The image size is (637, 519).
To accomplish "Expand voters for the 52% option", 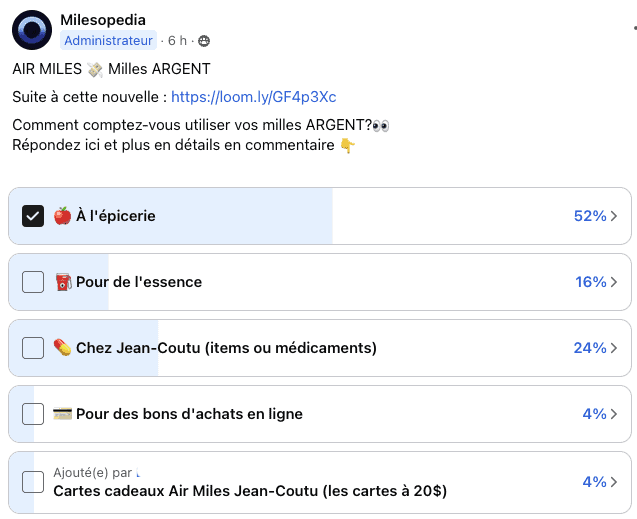I will click(595, 216).
